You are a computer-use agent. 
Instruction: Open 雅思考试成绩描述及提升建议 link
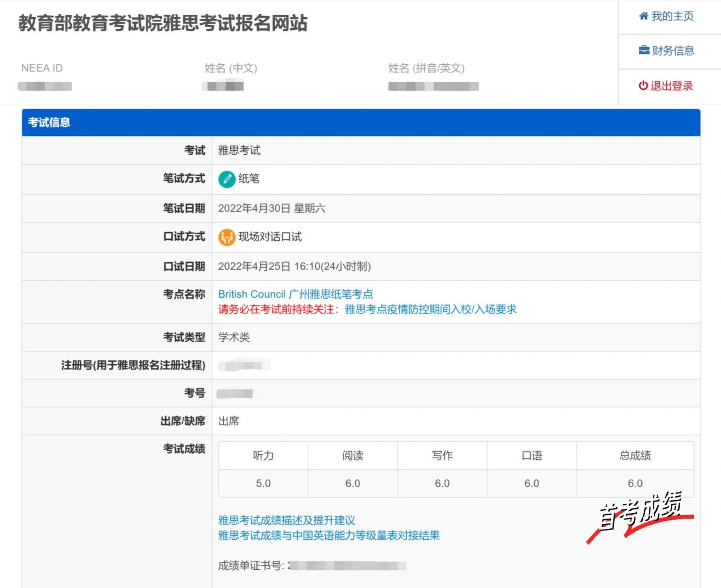pyautogui.click(x=287, y=520)
